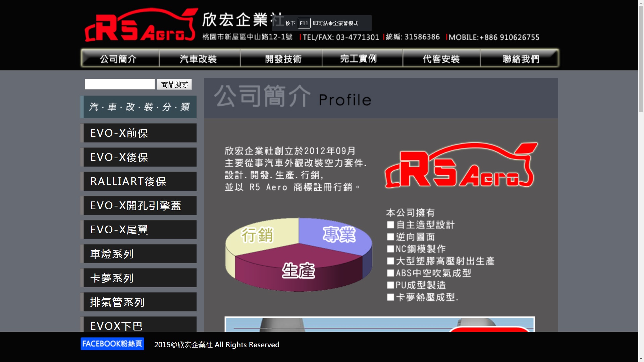644x362 pixels.
Task: Select the 車燈系列 category
Action: 139,254
